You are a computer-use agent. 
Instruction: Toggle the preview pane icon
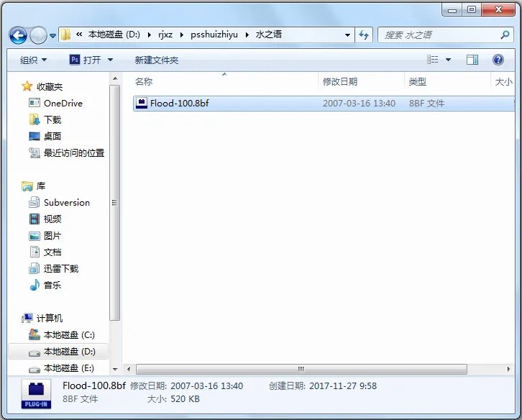472,60
